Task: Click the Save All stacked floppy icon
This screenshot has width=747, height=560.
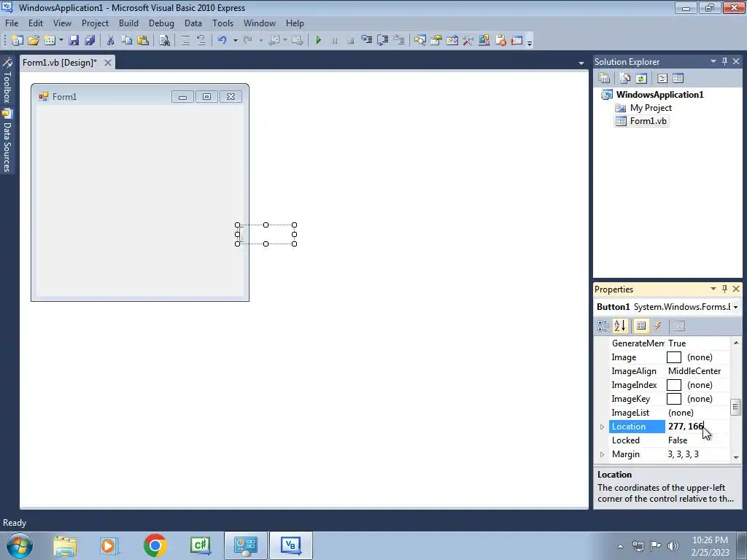Action: pos(90,41)
